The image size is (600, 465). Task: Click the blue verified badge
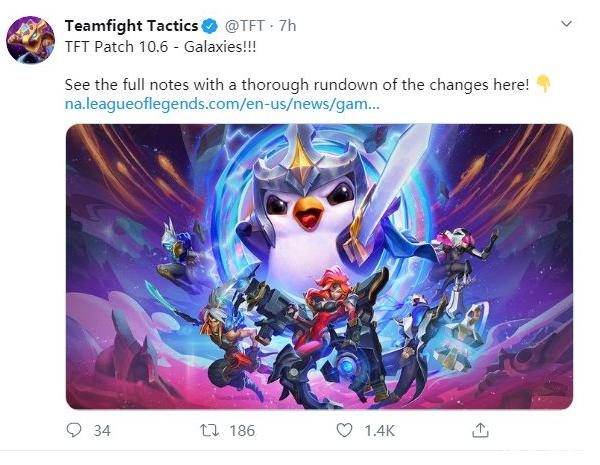pos(210,26)
